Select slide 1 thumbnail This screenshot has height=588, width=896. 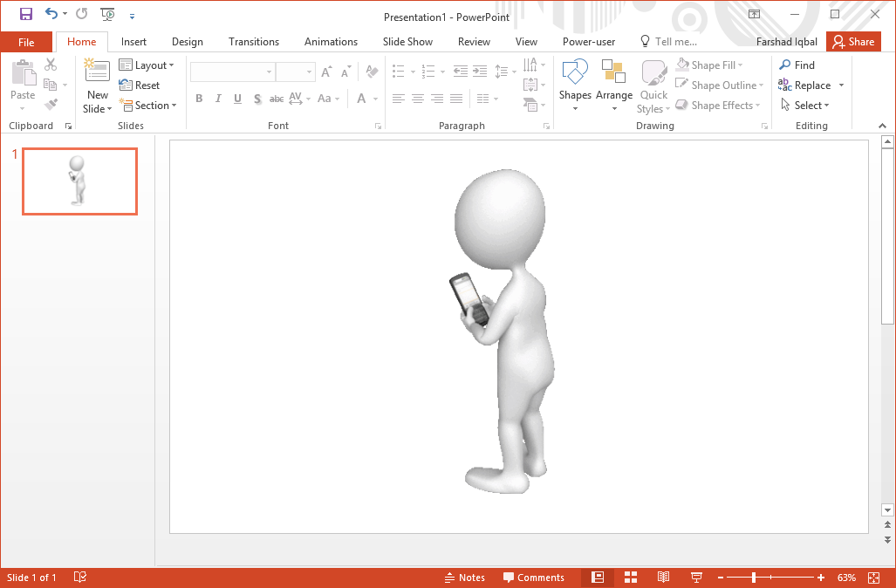79,181
